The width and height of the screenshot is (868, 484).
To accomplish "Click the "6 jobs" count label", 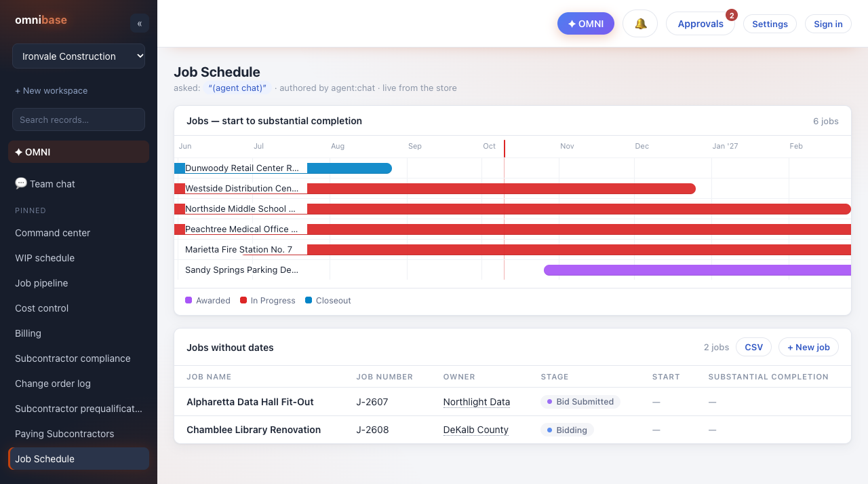I will [826, 121].
